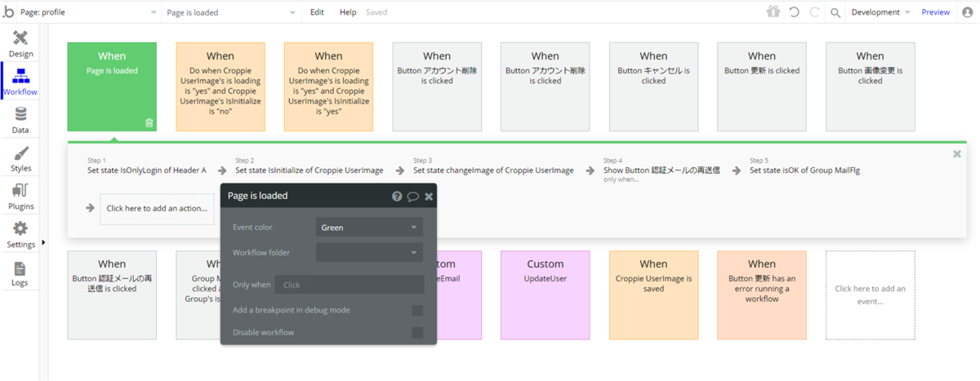
Task: Click the undo arrow in top bar
Action: (794, 12)
